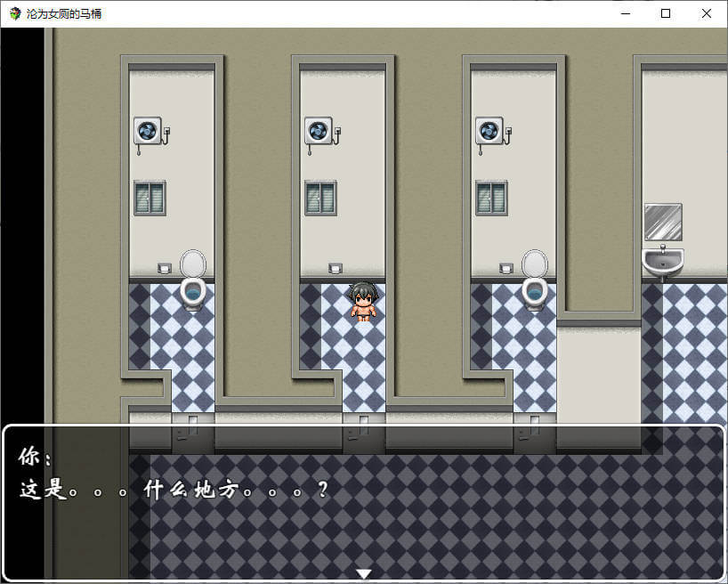Click the leftmost stall door
Viewport: 728px width, 584px height.
pyautogui.click(x=192, y=432)
